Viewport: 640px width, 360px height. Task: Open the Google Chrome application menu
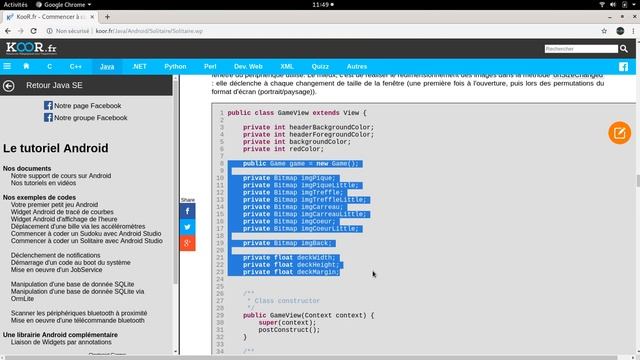64,4
